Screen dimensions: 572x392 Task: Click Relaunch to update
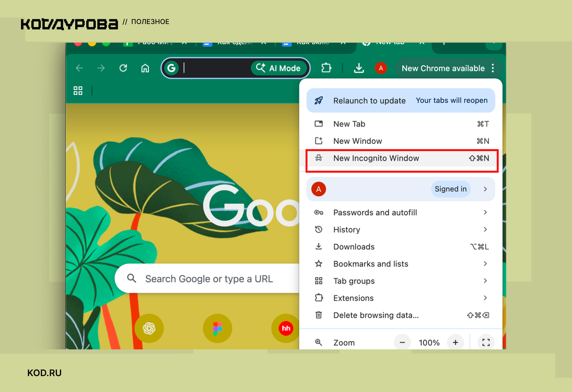pyautogui.click(x=400, y=101)
